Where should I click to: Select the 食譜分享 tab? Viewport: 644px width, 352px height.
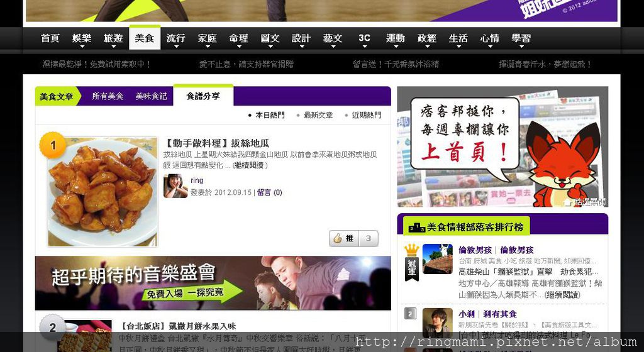203,96
